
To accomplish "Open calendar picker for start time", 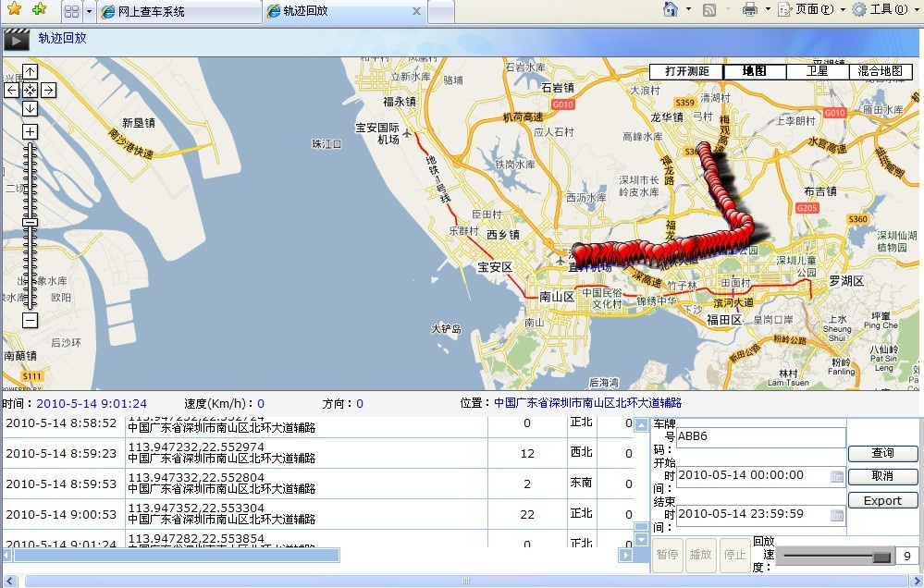I will pyautogui.click(x=837, y=477).
